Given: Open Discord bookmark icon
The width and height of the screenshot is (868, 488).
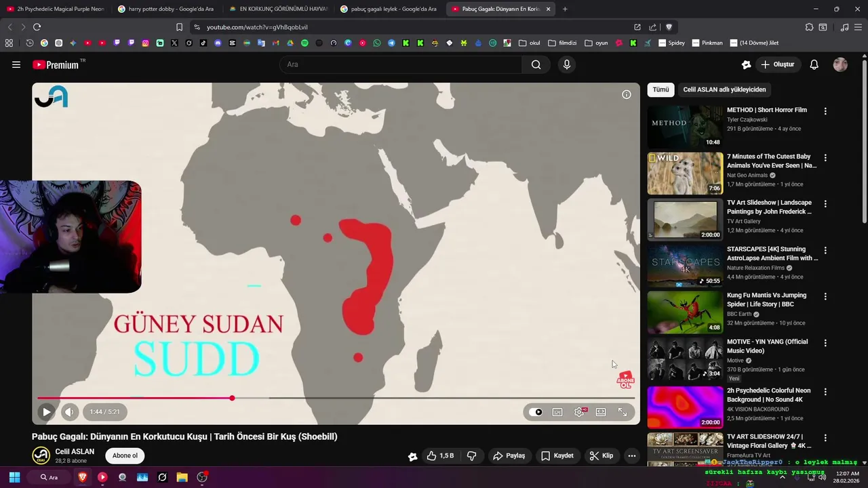Looking at the screenshot, I should click(218, 43).
